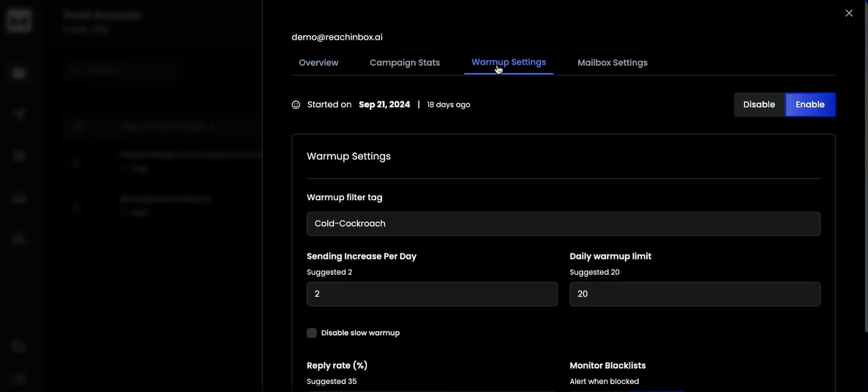This screenshot has width=868, height=392.
Task: Close the email account panel
Action: pos(849,13)
